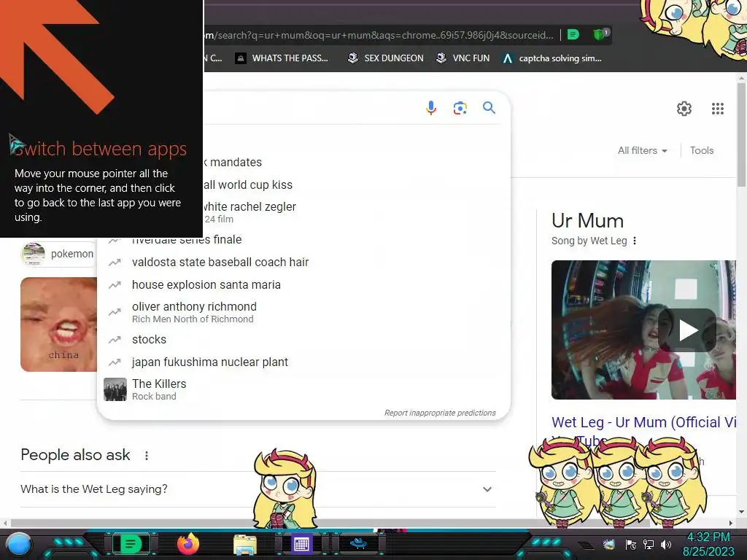Select the stocks suggestion

[x=303, y=340]
